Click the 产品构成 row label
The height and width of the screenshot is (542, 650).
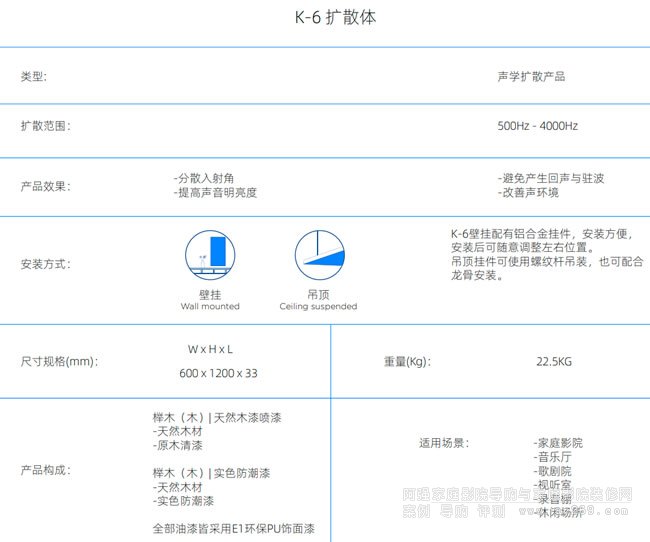coord(46,469)
